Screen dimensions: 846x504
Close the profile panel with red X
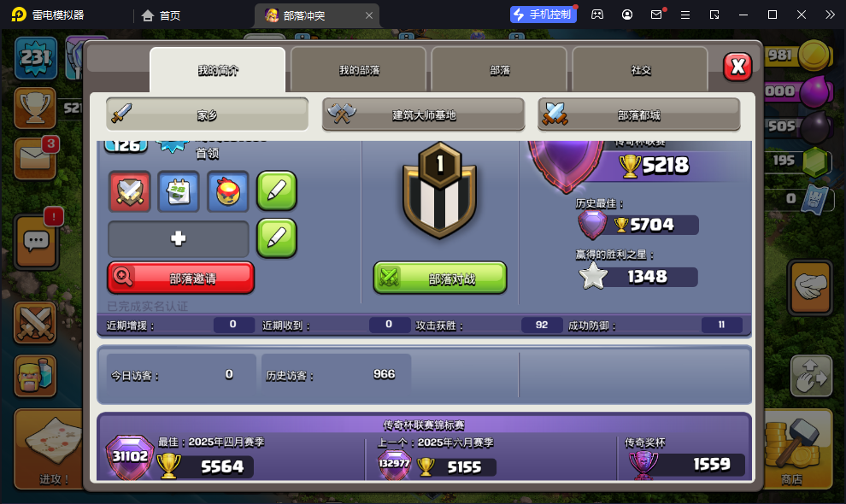pos(737,67)
